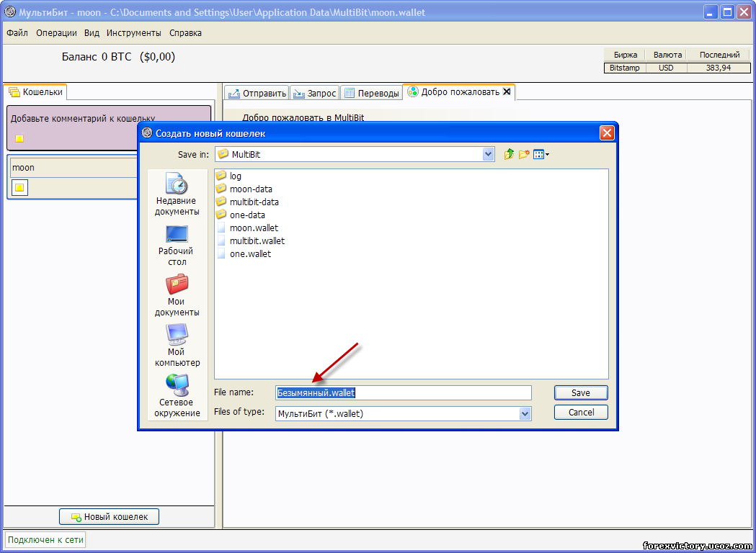Pick the moon.wallet file
756x553 pixels.
[247, 228]
